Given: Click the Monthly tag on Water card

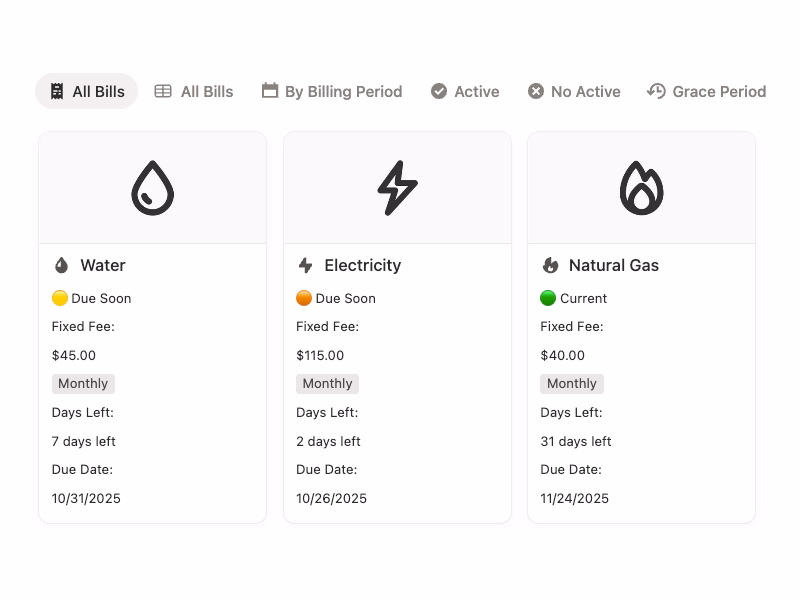Looking at the screenshot, I should tap(83, 384).
